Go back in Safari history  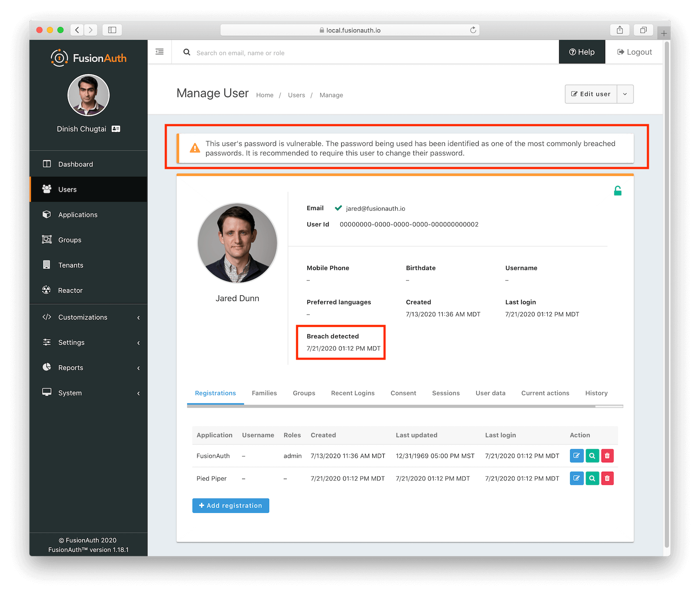point(77,30)
